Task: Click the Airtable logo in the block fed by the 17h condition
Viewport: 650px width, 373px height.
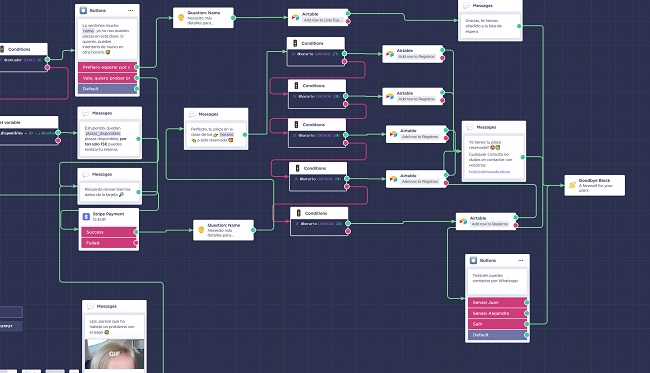Action: click(x=390, y=53)
